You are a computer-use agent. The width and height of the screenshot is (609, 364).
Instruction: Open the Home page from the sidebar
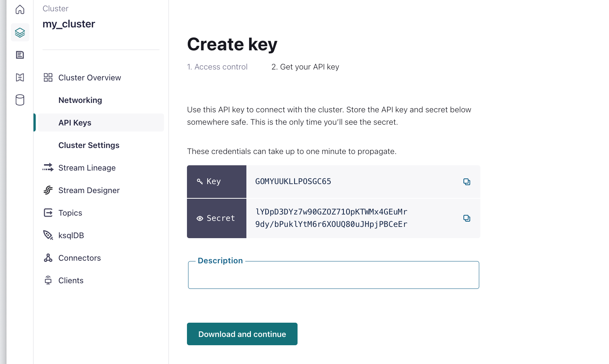pos(20,9)
